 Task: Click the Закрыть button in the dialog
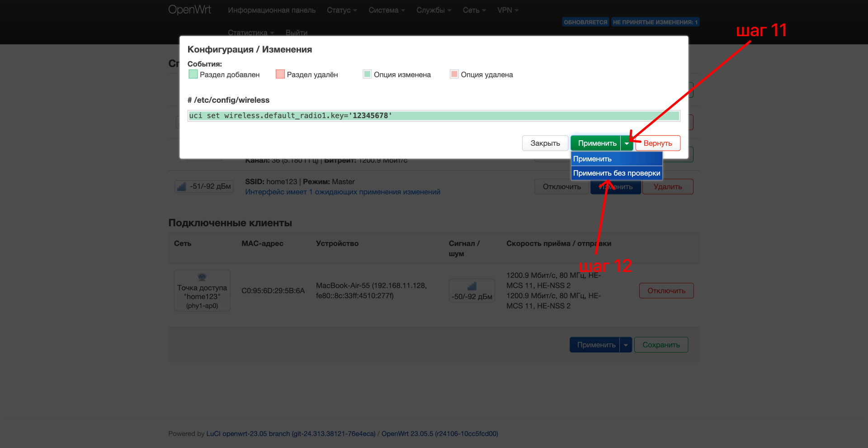(x=545, y=143)
